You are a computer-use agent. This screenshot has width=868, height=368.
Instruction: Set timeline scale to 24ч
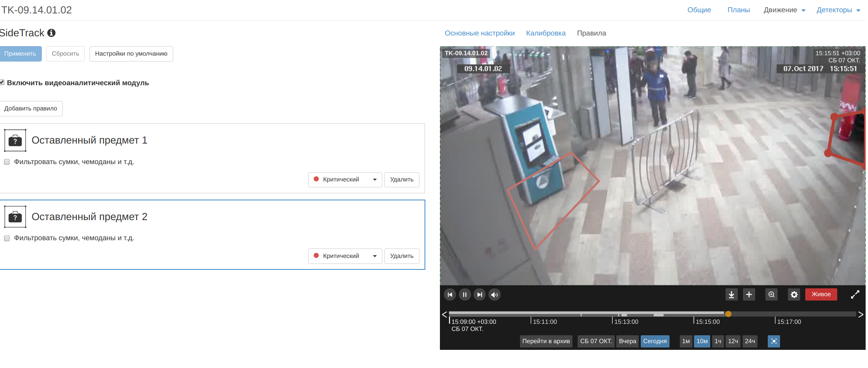pyautogui.click(x=750, y=341)
